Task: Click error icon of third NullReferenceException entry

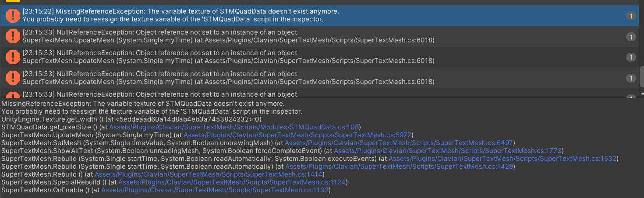Action: 13,78
